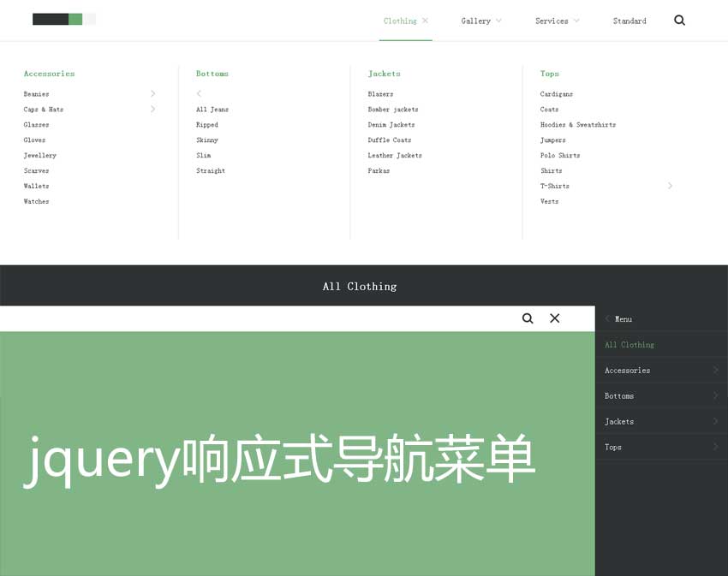Click the back arrow beside Menu in sidebar

click(607, 318)
